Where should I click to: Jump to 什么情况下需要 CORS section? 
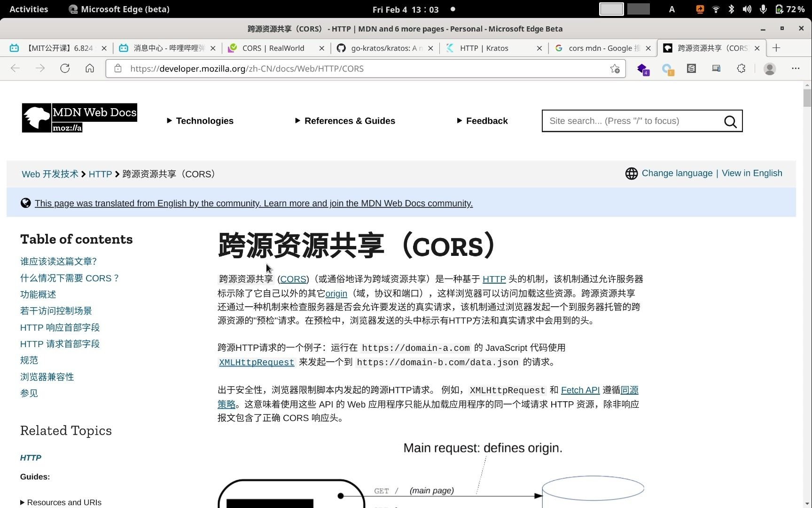(x=69, y=278)
